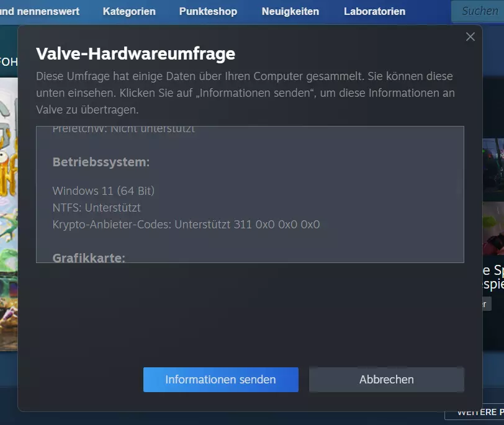504x425 pixels.
Task: Click the NTFS: Unterstützt line
Action: 96,207
